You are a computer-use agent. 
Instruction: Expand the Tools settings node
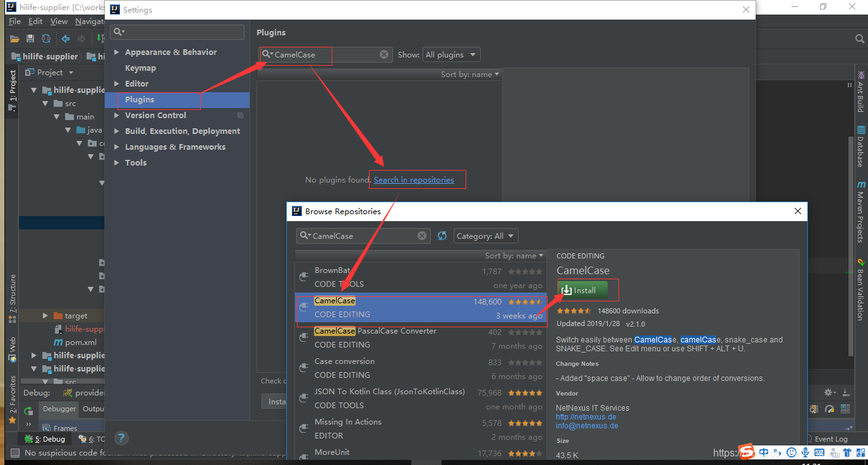click(x=117, y=162)
